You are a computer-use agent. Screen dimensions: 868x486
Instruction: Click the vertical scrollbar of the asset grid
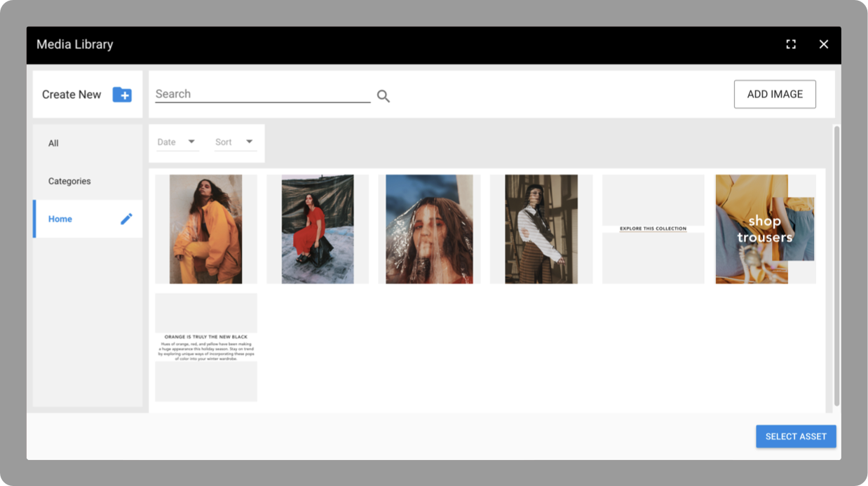pyautogui.click(x=836, y=266)
